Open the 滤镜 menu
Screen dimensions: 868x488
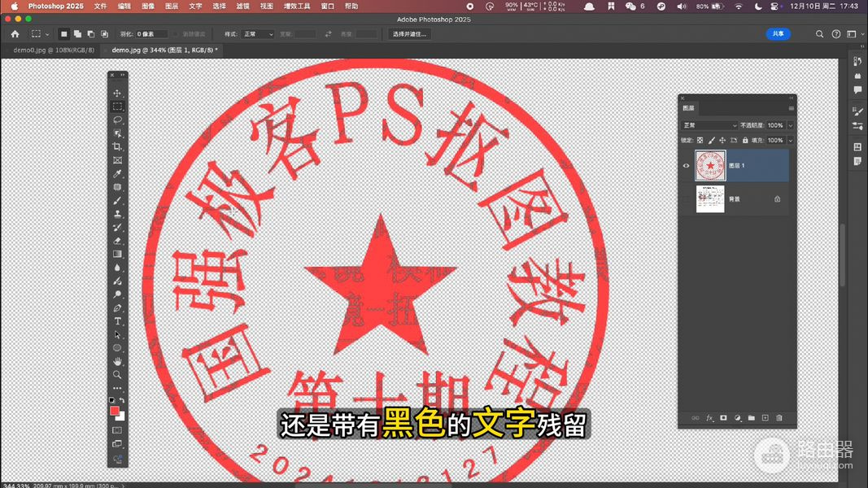point(242,6)
